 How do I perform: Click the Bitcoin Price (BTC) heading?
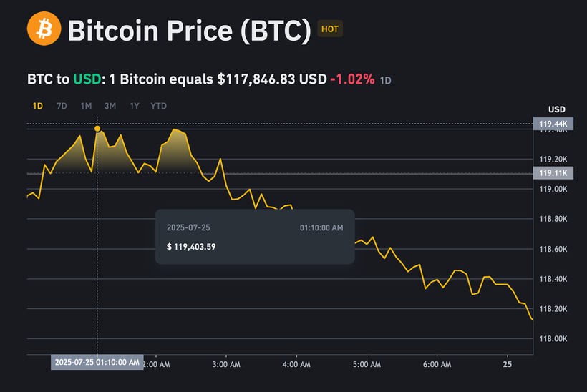coord(190,30)
